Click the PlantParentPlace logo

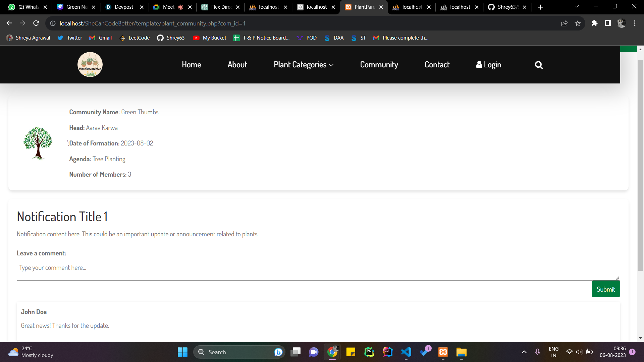point(90,65)
